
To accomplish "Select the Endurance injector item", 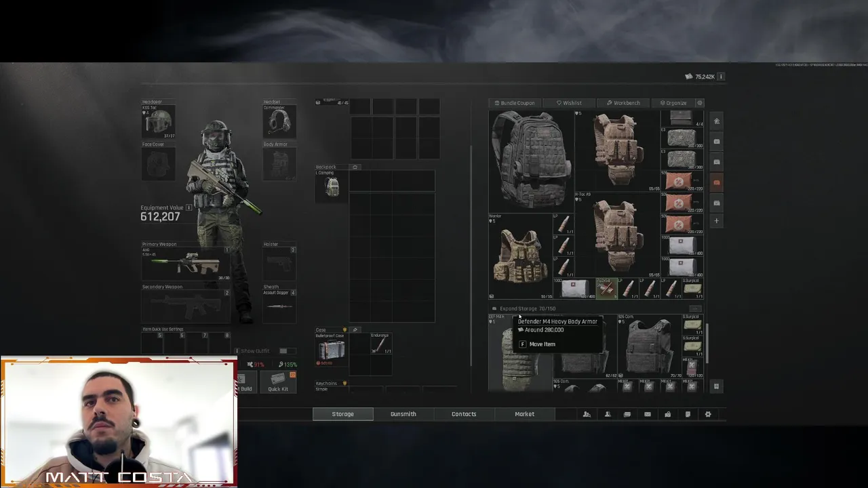I will point(382,344).
